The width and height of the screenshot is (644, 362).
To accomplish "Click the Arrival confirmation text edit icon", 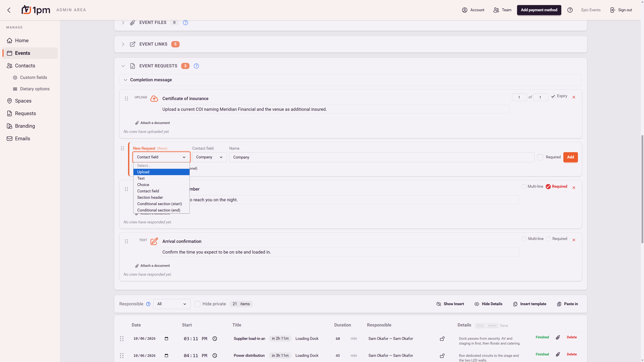I will (x=154, y=241).
